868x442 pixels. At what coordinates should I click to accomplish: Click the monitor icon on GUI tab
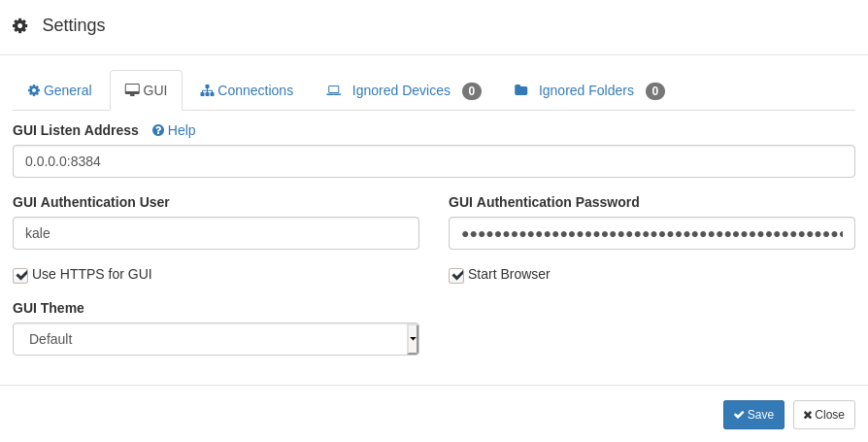pos(132,90)
